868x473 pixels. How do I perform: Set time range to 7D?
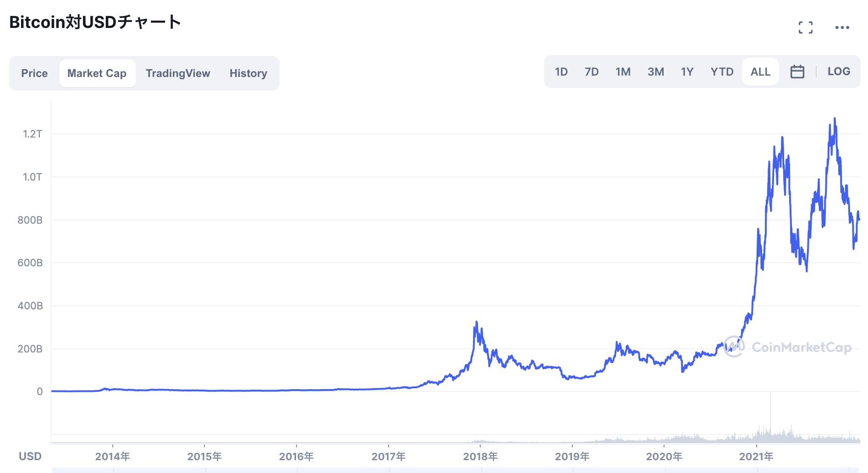click(x=592, y=72)
